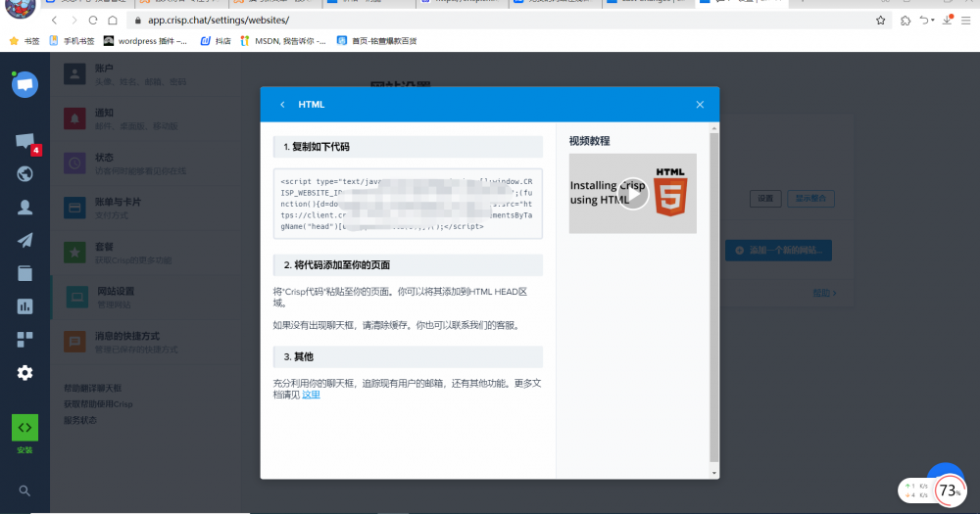The image size is (980, 514).
Task: Click the browser undo arrow icon
Action: tap(924, 20)
